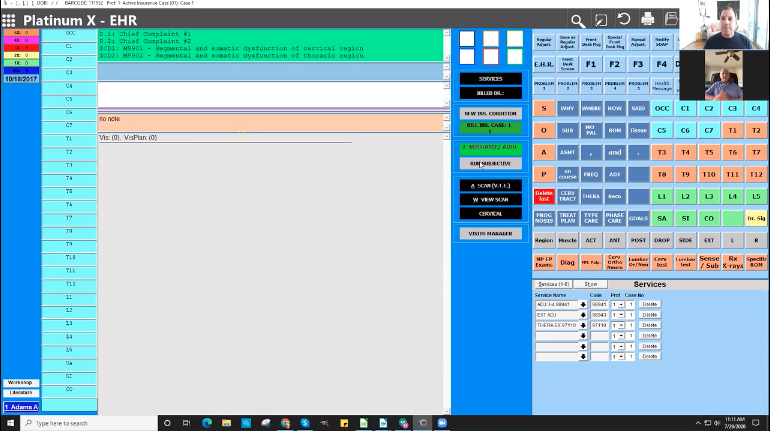Click the F1 function button
Screen dimensions: 770x431
[591, 64]
